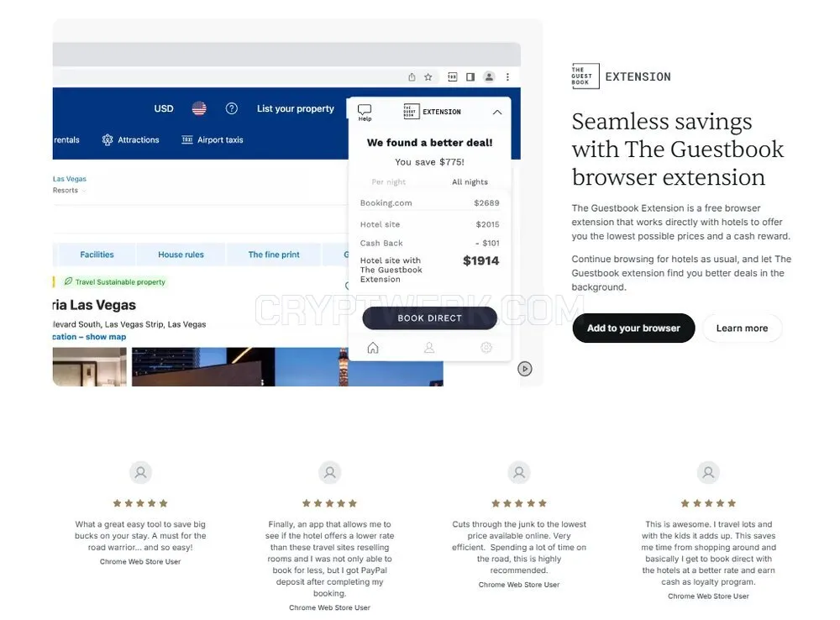This screenshot has height=620, width=840.
Task: Click avatar of the 'Finally, an app' review
Action: (330, 473)
